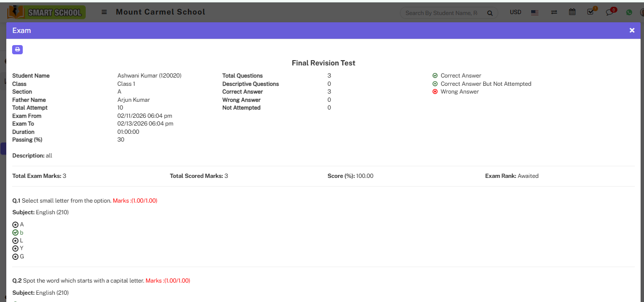Click the switch session arrows icon

pyautogui.click(x=554, y=12)
